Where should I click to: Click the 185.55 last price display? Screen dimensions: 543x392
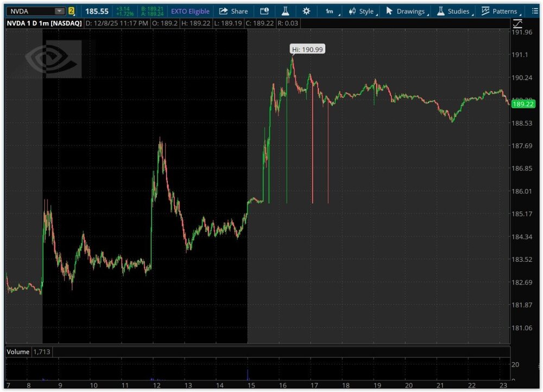[97, 11]
